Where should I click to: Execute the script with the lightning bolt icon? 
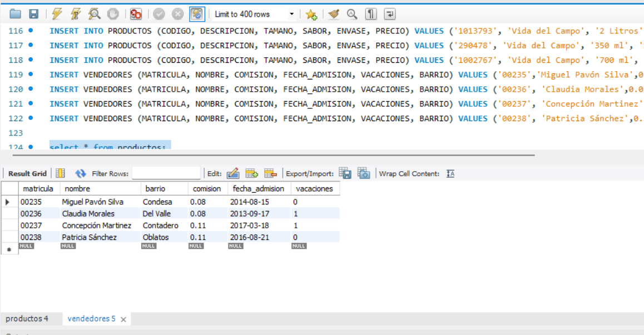pos(57,14)
